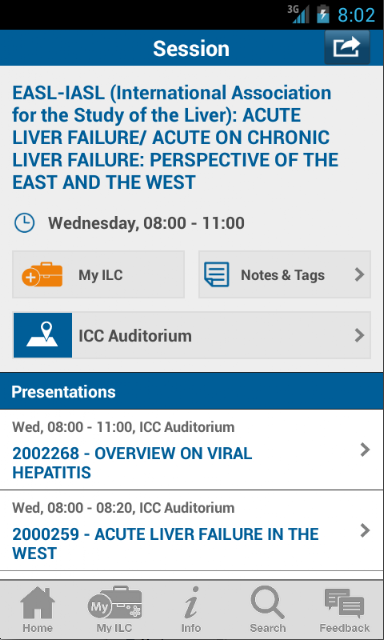
Task: Expand ICC Auditorium chevron arrow
Action: (x=359, y=336)
